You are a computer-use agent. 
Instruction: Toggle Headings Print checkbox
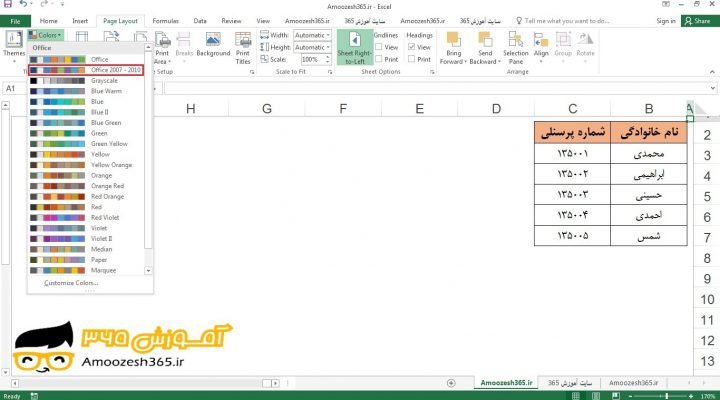(411, 59)
